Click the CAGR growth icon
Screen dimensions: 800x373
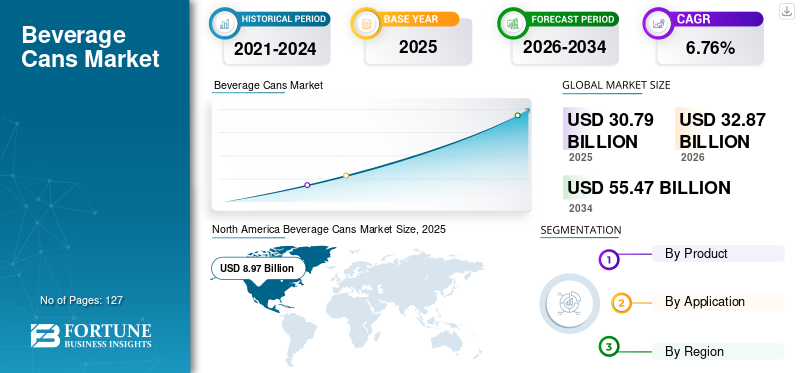[x=657, y=23]
